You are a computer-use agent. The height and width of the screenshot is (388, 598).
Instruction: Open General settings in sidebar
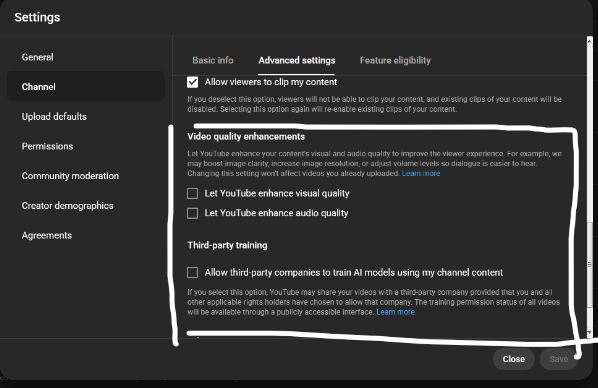(85, 57)
